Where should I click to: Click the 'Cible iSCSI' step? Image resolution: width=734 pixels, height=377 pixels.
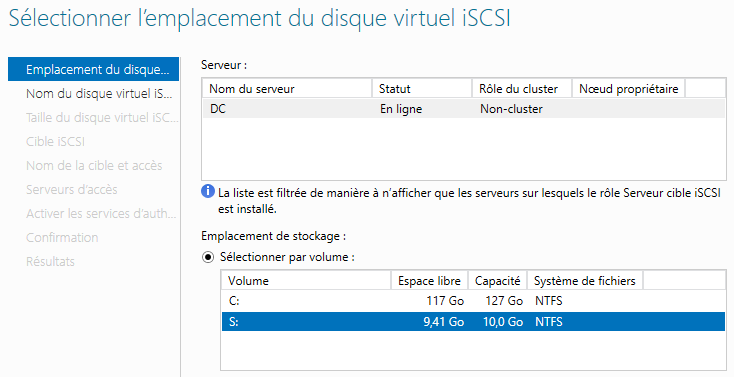pyautogui.click(x=55, y=141)
